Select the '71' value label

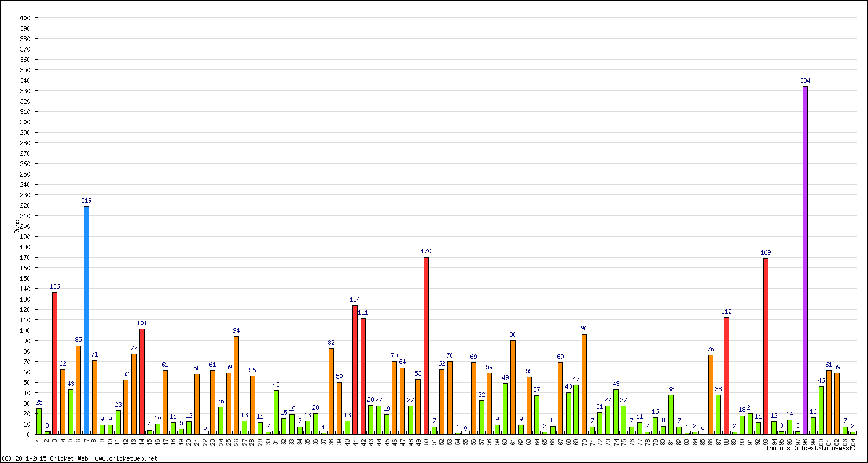pos(94,354)
